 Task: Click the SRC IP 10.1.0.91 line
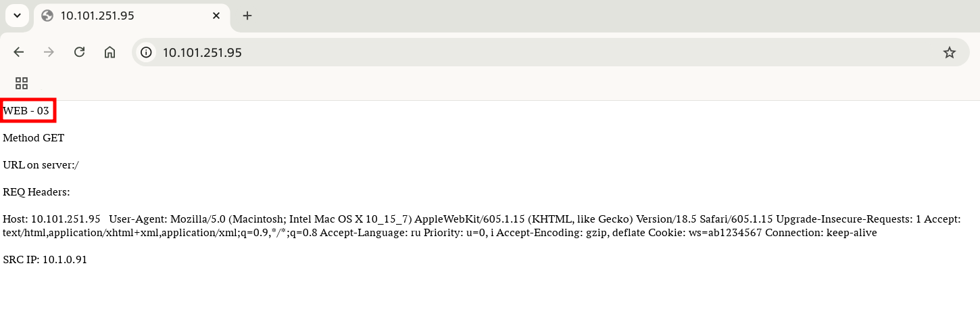click(45, 260)
